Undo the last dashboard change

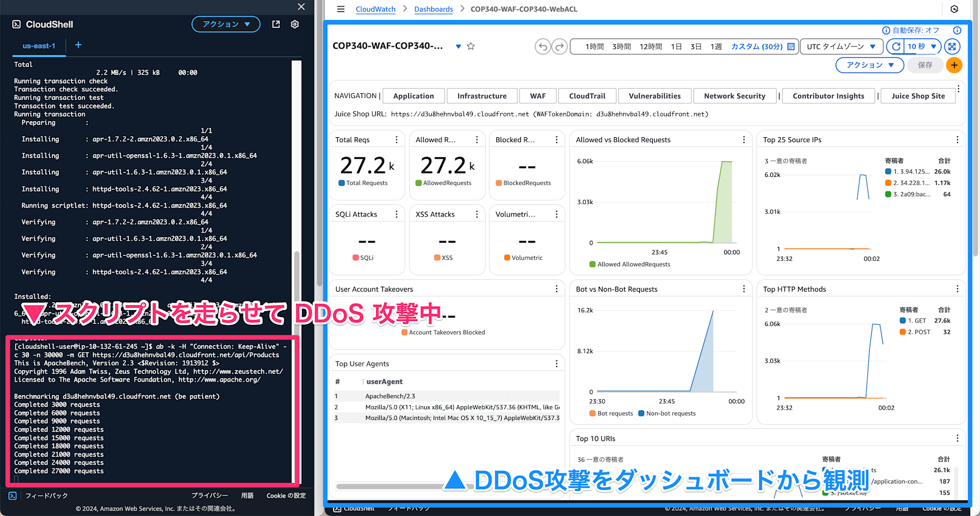543,47
